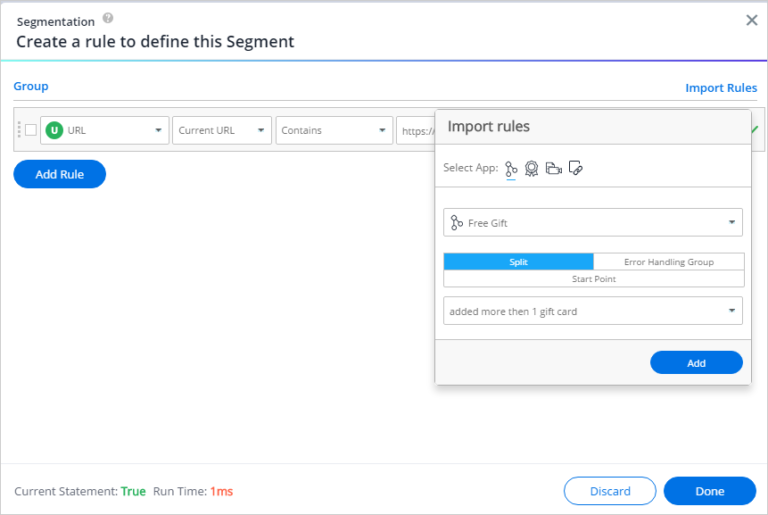Screen dimensions: 768x515
Task: Click the green U icon of the URL rule
Action: [x=54, y=130]
